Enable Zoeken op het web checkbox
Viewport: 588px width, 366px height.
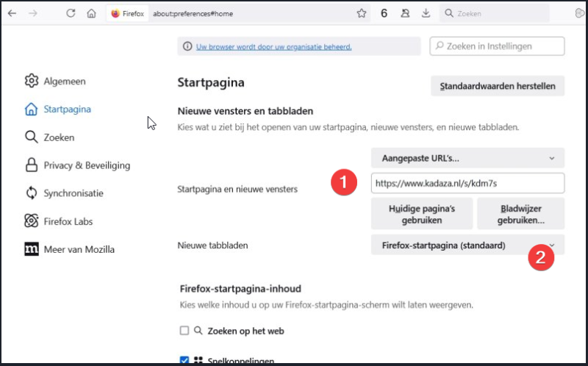(184, 331)
